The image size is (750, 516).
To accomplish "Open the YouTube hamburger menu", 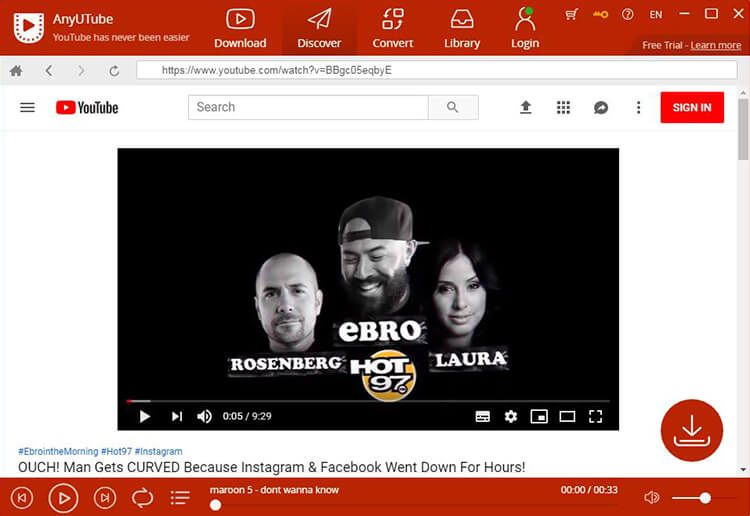I will coord(27,108).
